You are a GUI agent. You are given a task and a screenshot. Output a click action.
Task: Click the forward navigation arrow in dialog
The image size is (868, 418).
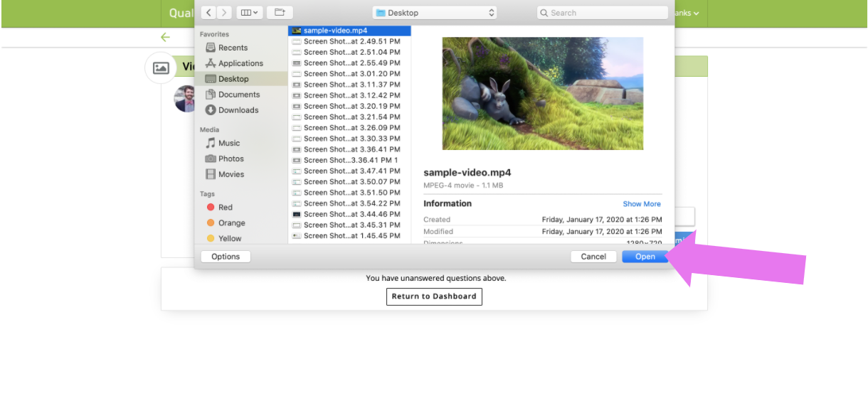tap(225, 13)
